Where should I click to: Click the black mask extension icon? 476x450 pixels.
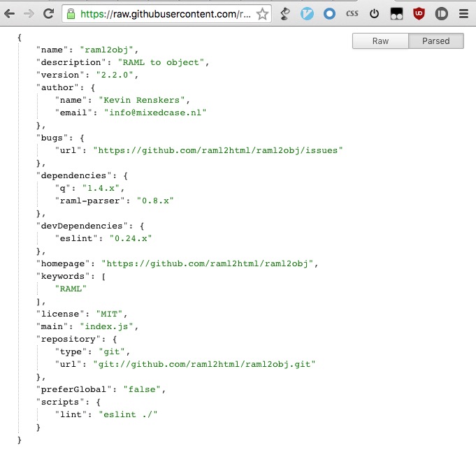coord(396,13)
